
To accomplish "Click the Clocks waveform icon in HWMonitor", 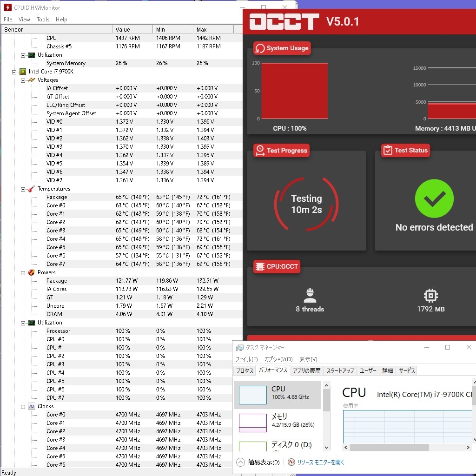I will (32, 406).
